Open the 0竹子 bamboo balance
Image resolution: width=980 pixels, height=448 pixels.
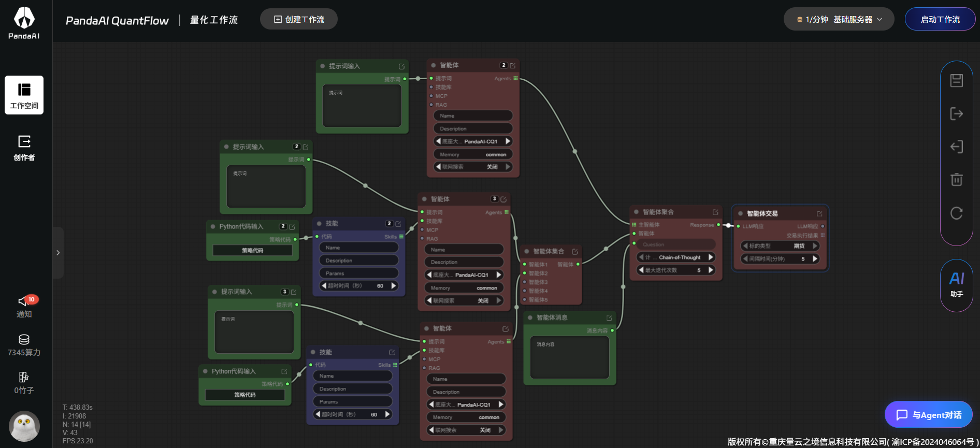click(24, 383)
